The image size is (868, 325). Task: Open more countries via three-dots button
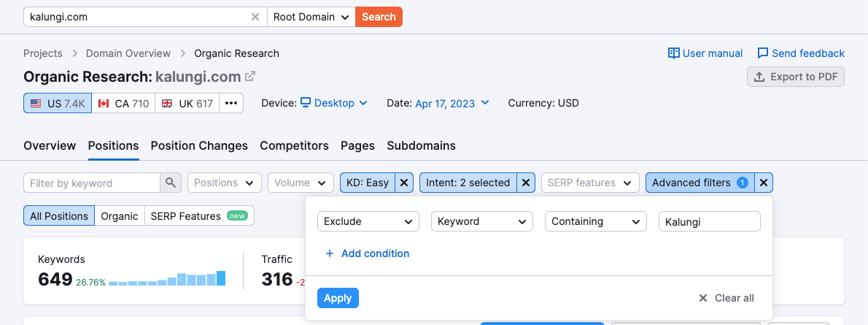tap(231, 104)
